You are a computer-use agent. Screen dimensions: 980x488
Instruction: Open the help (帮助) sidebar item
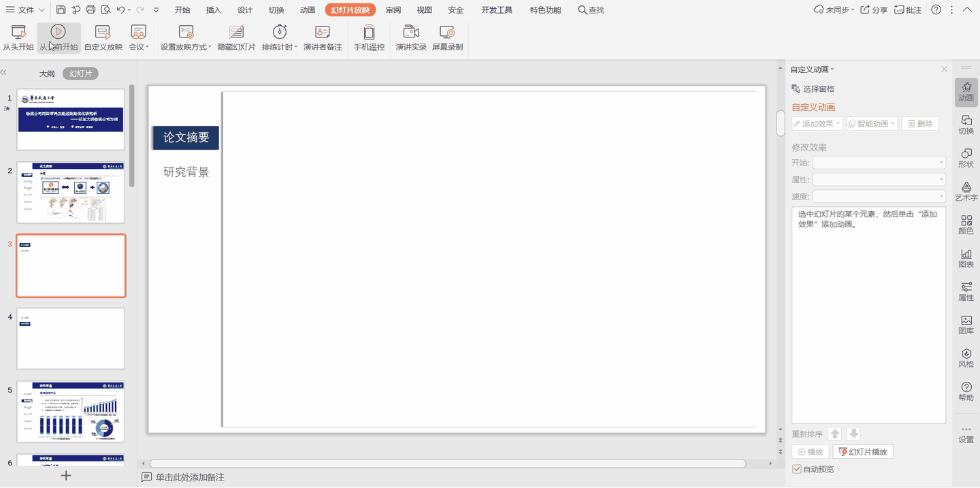(966, 391)
